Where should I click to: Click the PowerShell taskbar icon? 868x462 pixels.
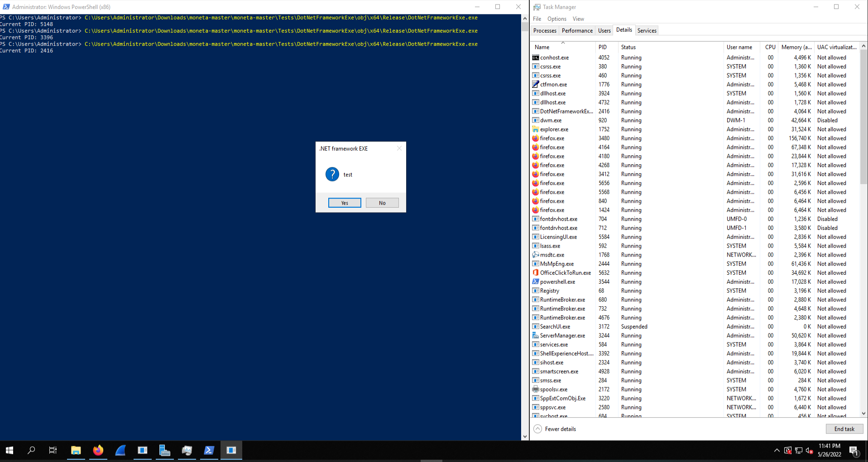209,450
